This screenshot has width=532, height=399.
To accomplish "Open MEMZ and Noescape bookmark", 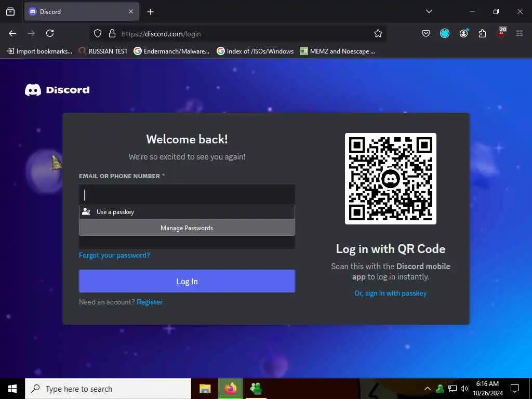I will (x=338, y=51).
